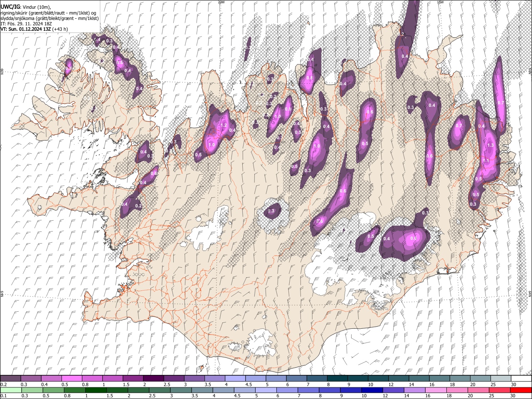The width and height of the screenshot is (532, 399).
Task: Click the '15W' longitude label at top
Action: [x=440, y=2]
